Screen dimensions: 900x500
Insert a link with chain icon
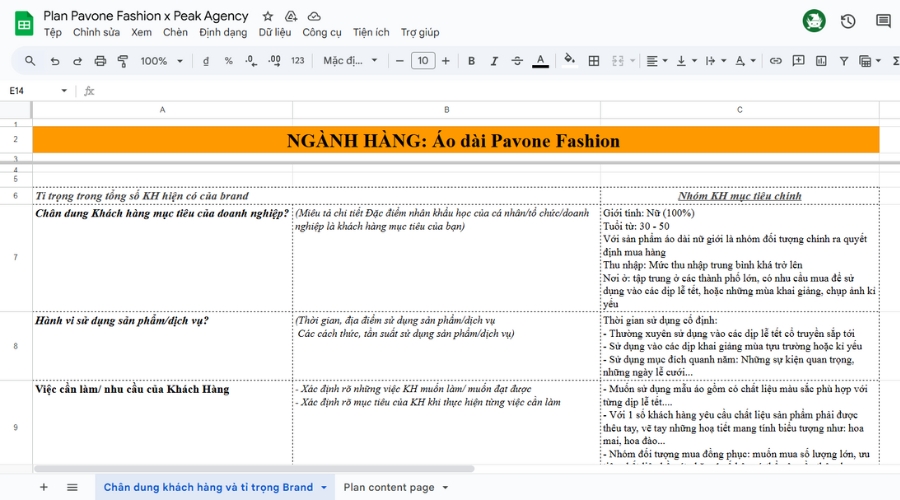coord(775,61)
